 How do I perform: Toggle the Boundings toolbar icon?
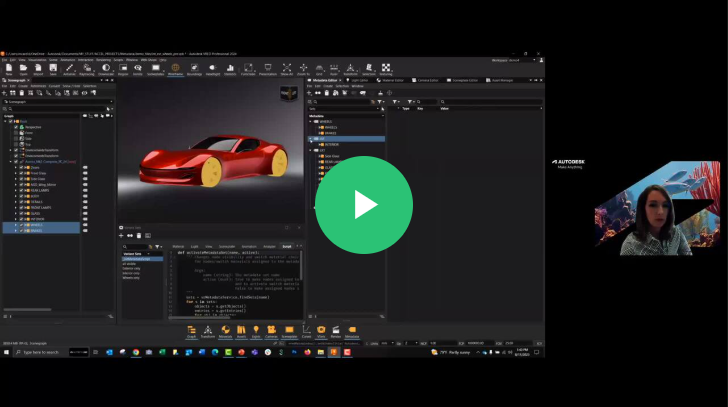[195, 70]
